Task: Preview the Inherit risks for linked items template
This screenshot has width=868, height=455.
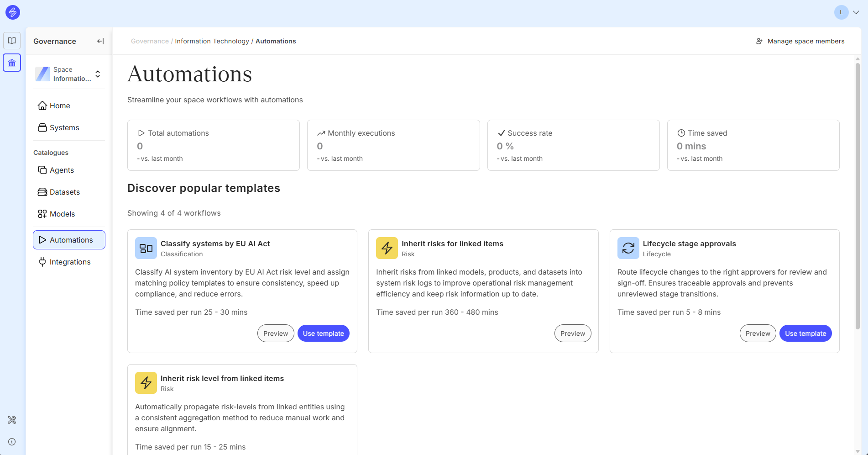Action: coord(572,333)
